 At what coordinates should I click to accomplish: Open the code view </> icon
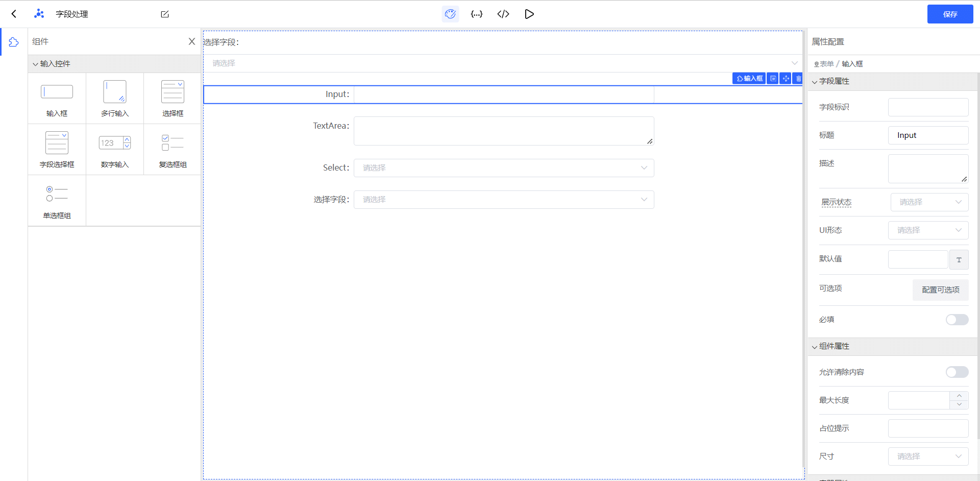pos(503,14)
